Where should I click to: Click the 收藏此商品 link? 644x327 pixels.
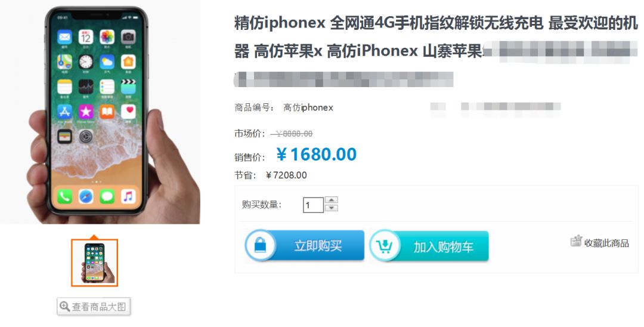[x=606, y=243]
